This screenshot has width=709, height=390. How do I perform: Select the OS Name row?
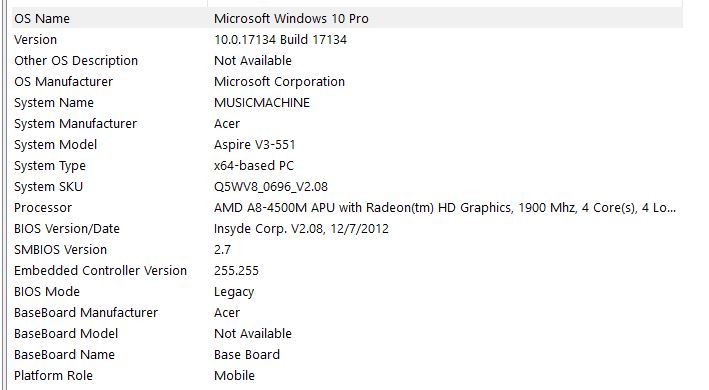click(347, 19)
